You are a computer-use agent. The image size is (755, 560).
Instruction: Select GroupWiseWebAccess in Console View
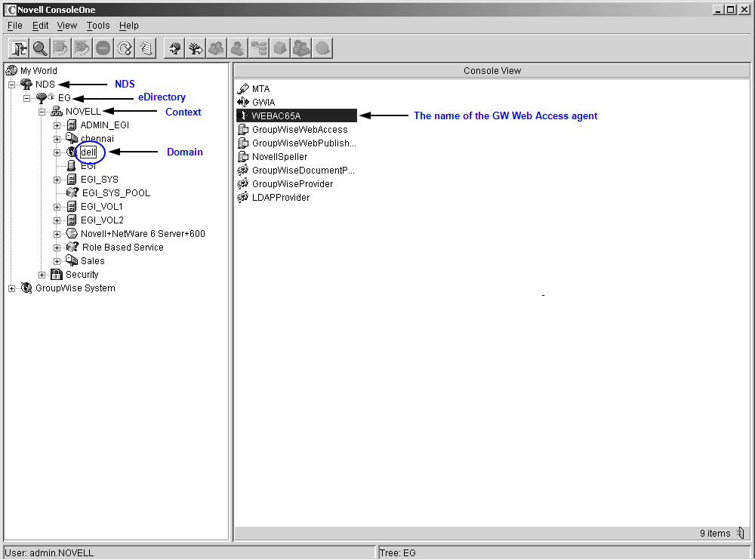pyautogui.click(x=300, y=130)
